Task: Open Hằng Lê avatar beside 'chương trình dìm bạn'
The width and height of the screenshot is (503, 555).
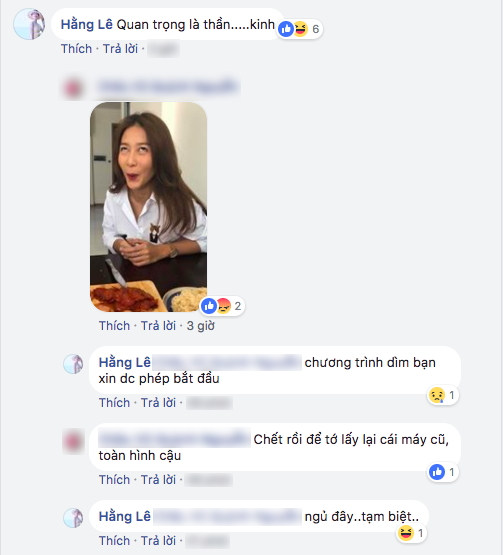Action: coord(73,364)
